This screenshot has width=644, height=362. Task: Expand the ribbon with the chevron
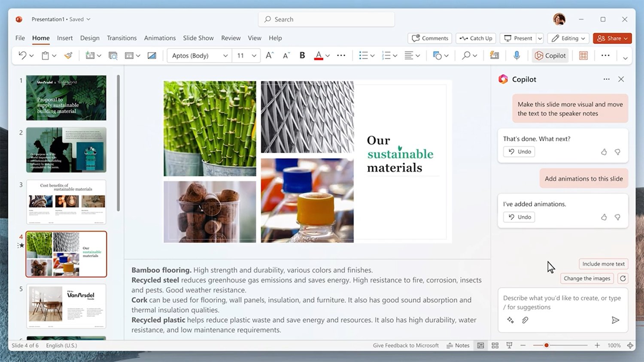625,58
